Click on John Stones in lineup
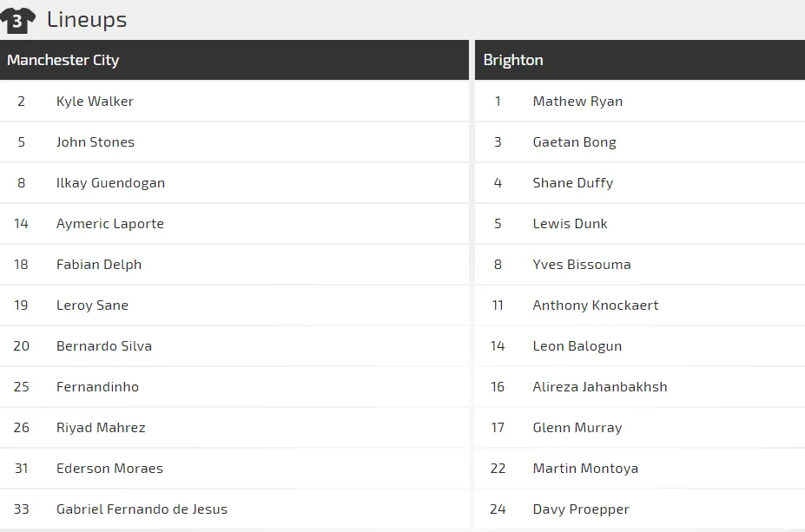 96,142
